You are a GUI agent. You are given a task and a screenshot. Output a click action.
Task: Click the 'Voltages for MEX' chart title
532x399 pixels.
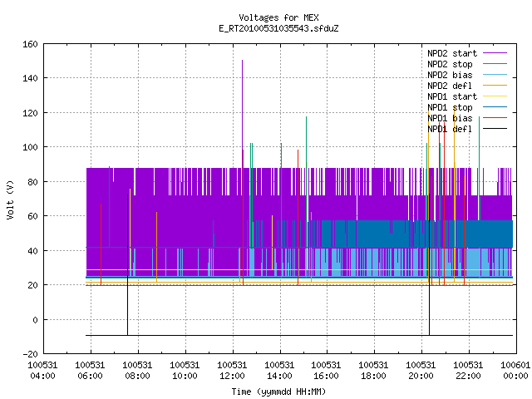(x=278, y=17)
